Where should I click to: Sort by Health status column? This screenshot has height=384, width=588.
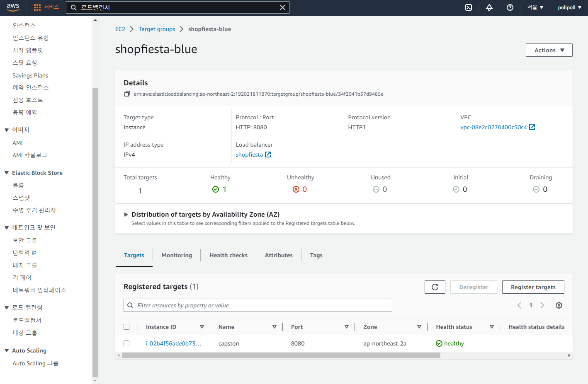[x=492, y=327]
